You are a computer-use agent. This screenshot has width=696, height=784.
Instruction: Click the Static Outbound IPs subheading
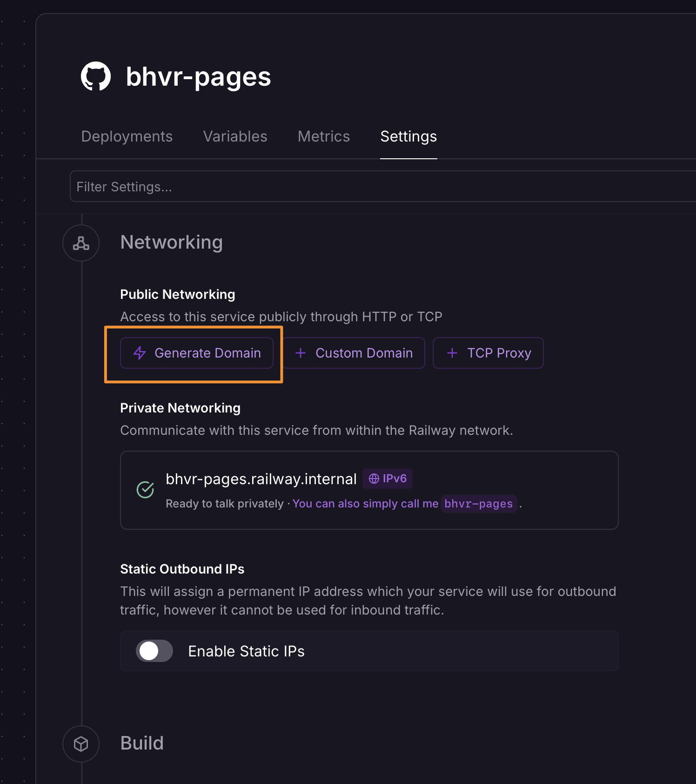point(182,569)
